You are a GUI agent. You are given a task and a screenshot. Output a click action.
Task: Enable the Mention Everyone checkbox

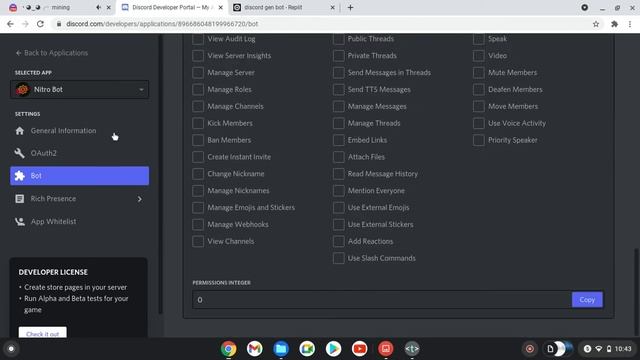tap(338, 191)
